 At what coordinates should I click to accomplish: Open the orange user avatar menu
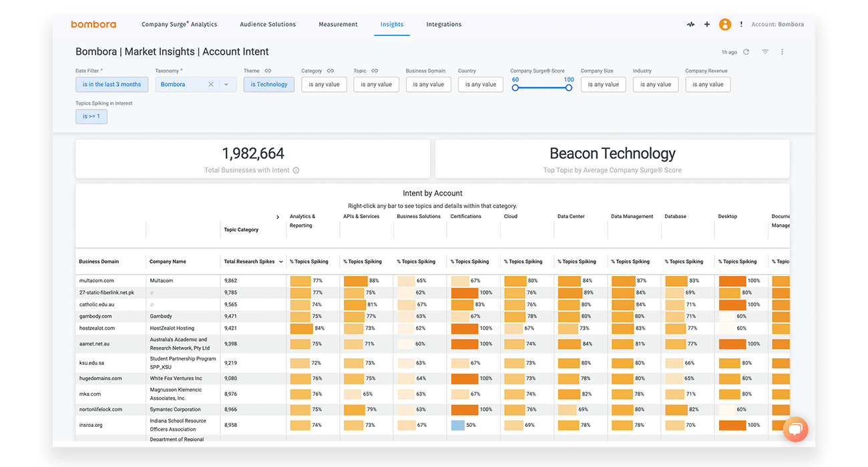pos(725,24)
